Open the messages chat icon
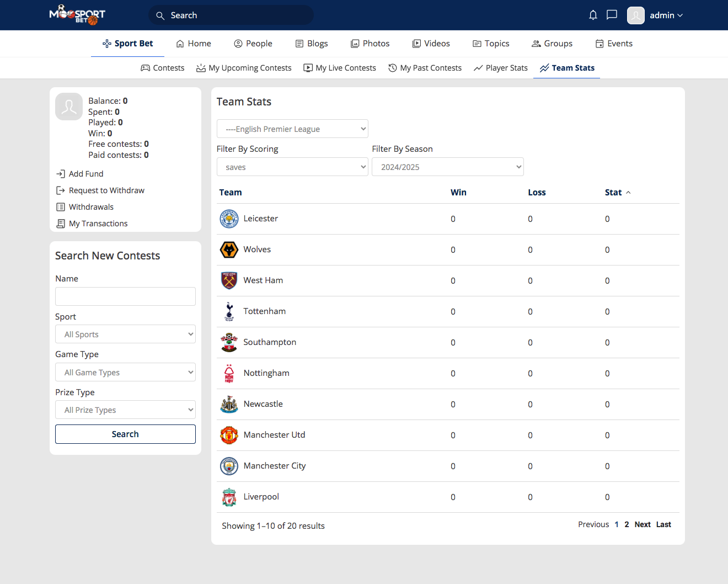 [612, 15]
